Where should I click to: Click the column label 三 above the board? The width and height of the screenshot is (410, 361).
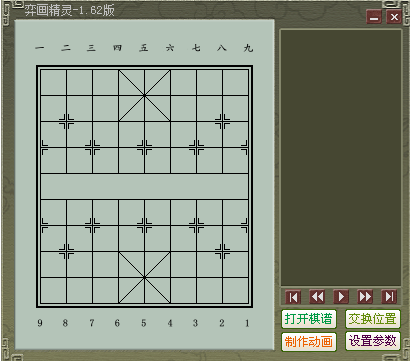click(91, 48)
